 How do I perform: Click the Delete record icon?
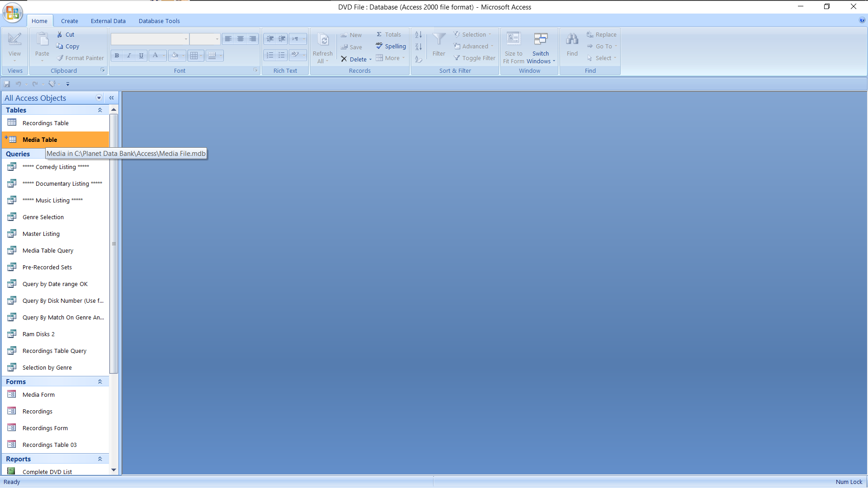tap(344, 59)
